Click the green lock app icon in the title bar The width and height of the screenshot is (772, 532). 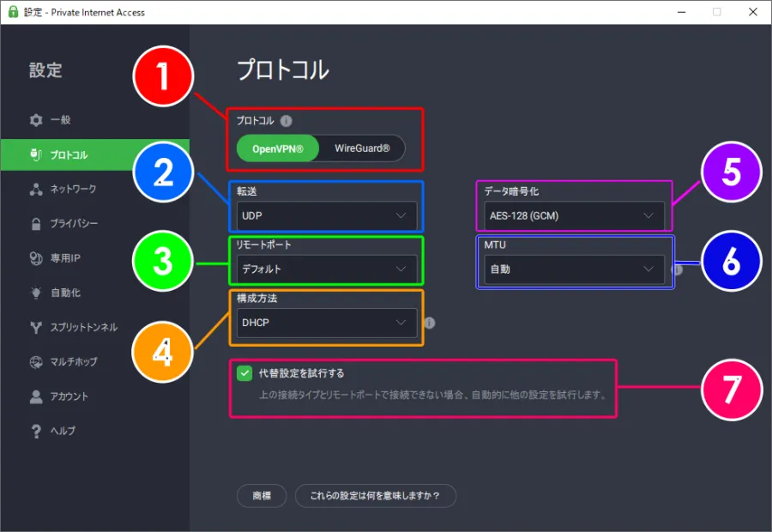pyautogui.click(x=13, y=12)
